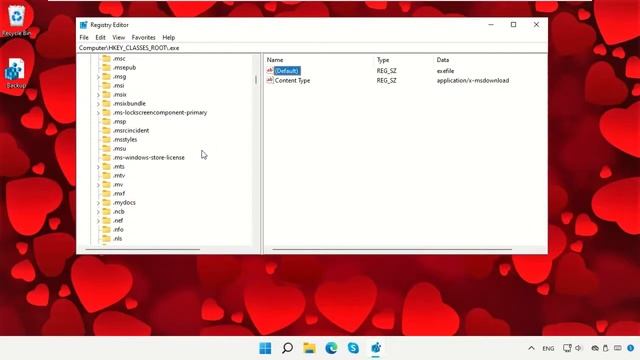Image resolution: width=640 pixels, height=360 pixels.
Task: Click the (Default) value string icon
Action: [x=269, y=71]
